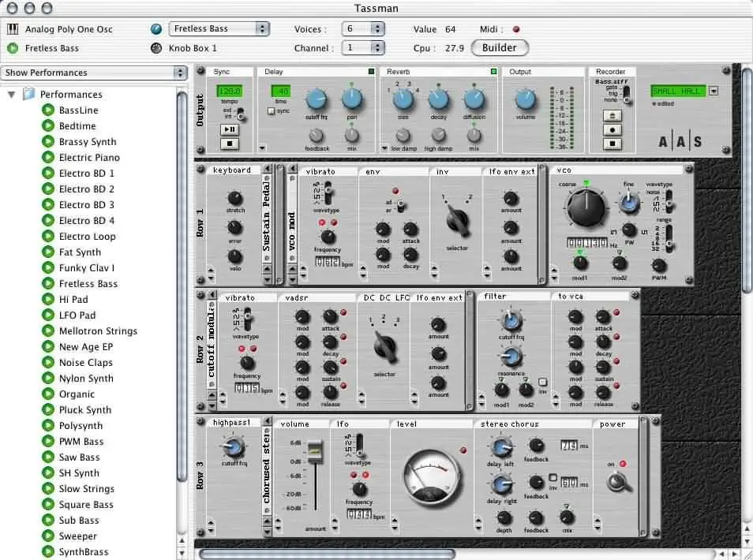Collapse the Performances tree triangle
The image size is (753, 560).
(12, 94)
